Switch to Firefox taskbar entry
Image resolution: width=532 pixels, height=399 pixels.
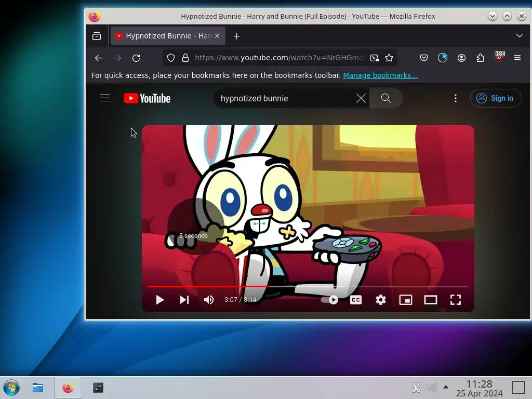pyautogui.click(x=68, y=388)
